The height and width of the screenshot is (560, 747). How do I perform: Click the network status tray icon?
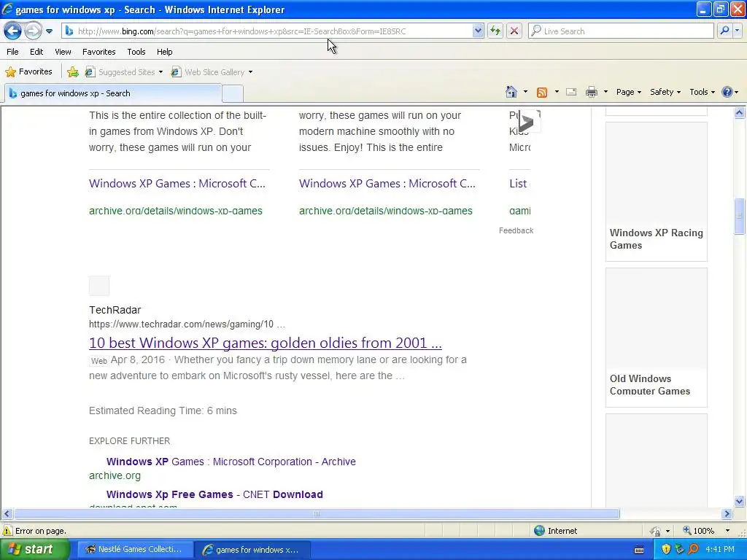click(x=680, y=549)
